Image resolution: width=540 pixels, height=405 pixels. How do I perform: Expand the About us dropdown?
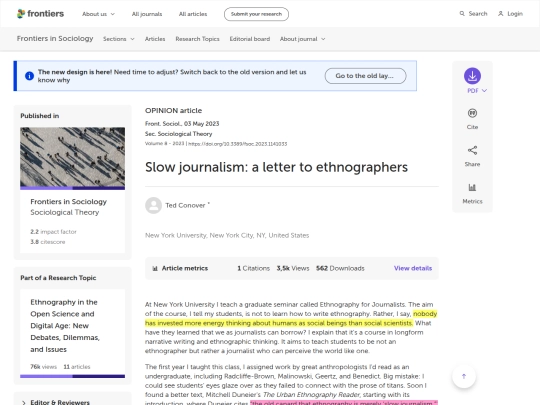tap(98, 14)
